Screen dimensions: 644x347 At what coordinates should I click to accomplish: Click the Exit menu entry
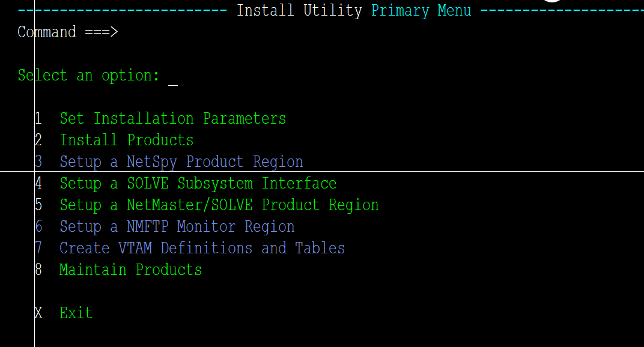pyautogui.click(x=76, y=313)
